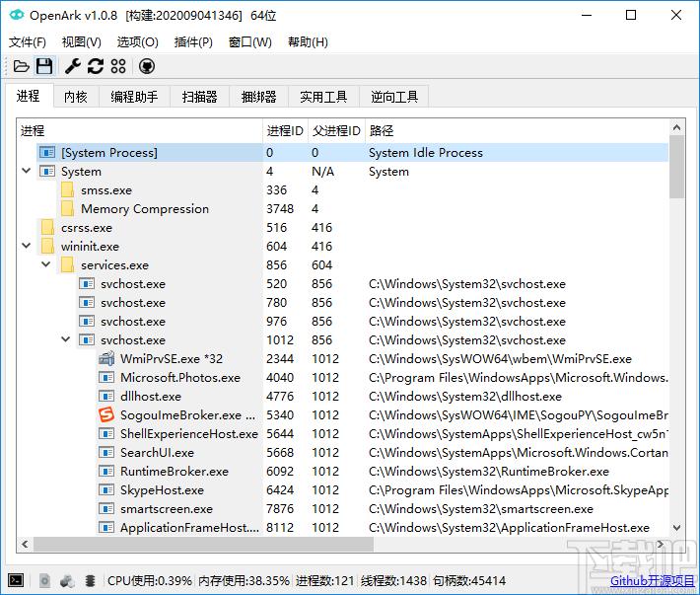
Task: Sort by the 进程 column header
Action: click(x=140, y=131)
